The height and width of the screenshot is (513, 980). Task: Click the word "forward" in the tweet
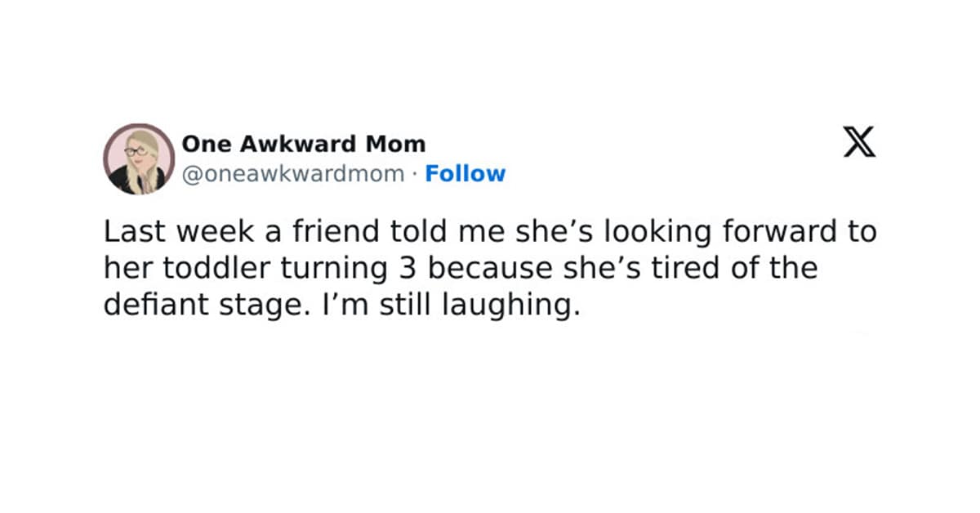coord(780,233)
